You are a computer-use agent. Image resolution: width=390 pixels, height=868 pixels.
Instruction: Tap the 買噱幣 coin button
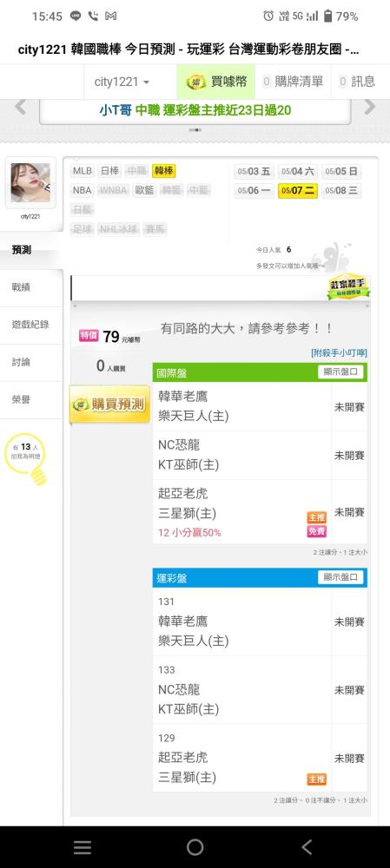click(x=215, y=82)
